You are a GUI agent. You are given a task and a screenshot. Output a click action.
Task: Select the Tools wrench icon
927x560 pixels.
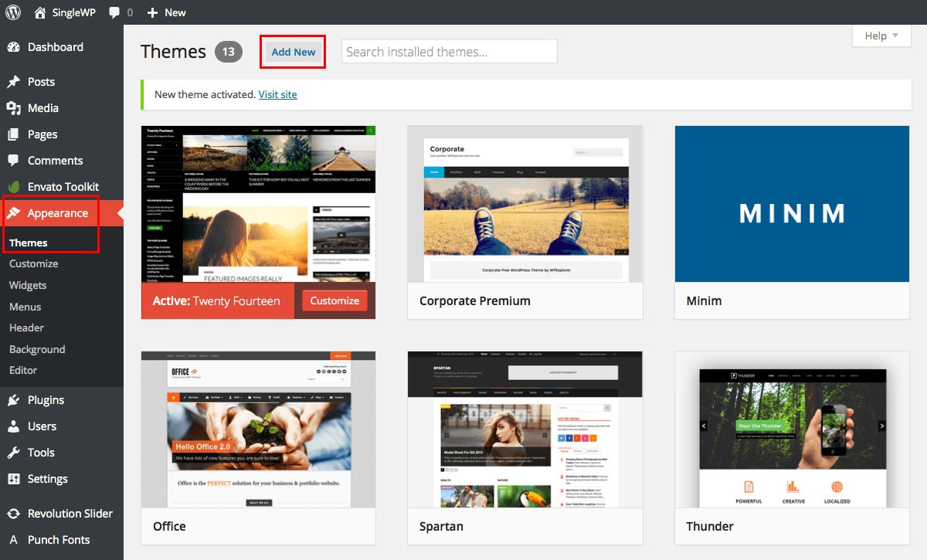click(x=15, y=452)
